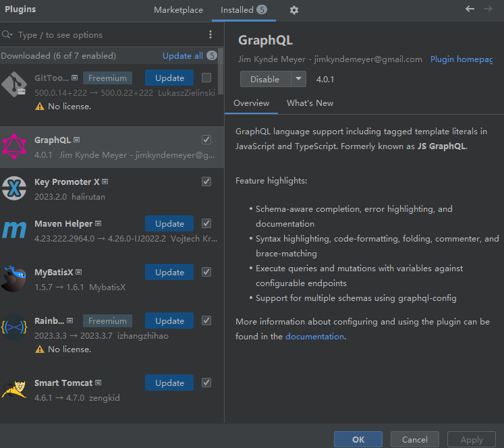
Task: Click the Rainbow Brackets plugin icon
Action: [x=14, y=327]
